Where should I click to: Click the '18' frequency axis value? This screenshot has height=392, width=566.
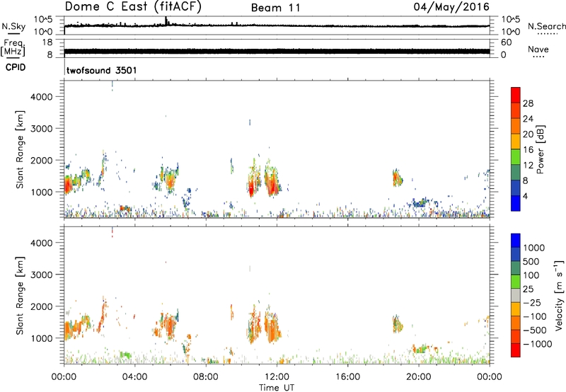pos(47,42)
